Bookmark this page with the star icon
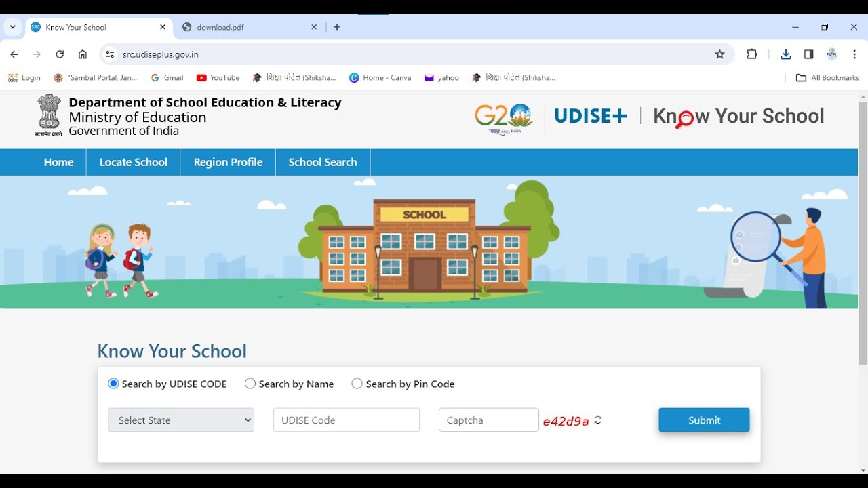 click(x=720, y=54)
